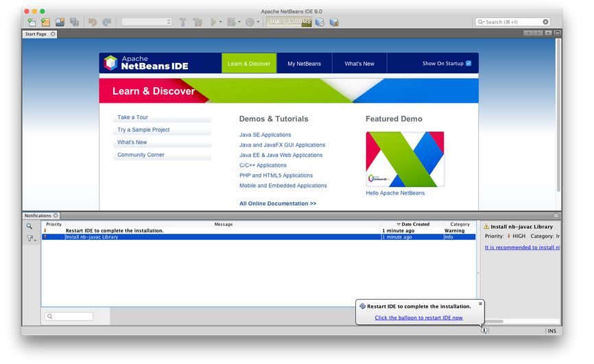Image resolution: width=594 pixels, height=364 pixels.
Task: Click the Apache NetBeans IDE logo
Action: tap(146, 63)
